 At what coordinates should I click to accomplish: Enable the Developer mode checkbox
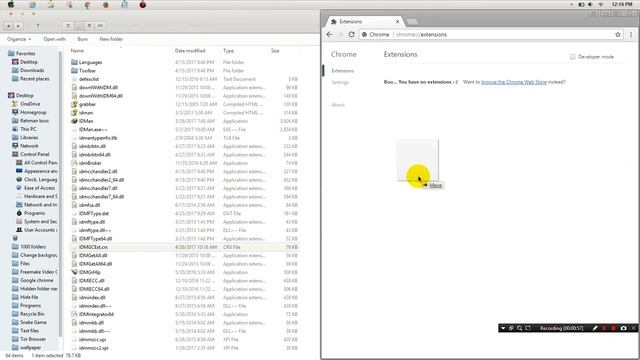573,57
